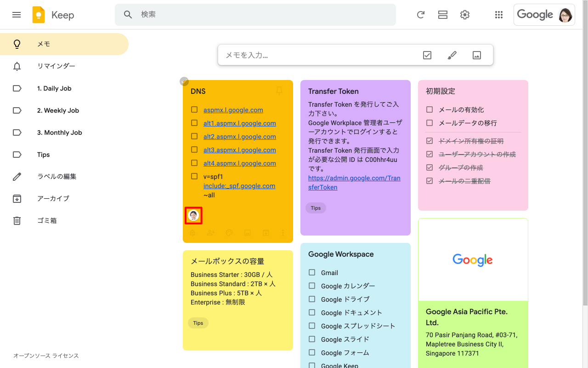Open the メールボックスの容量 note title
588x368 pixels.
coord(227,261)
